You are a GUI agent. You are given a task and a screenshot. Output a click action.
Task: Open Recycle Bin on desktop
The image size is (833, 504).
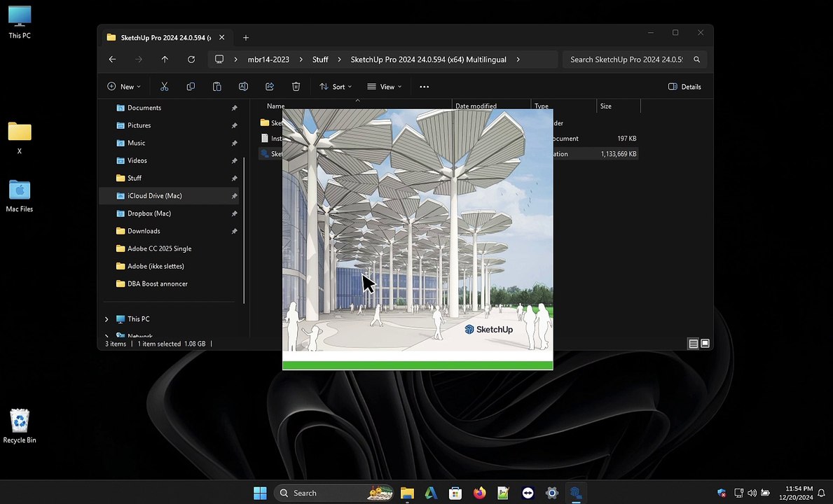(20, 426)
